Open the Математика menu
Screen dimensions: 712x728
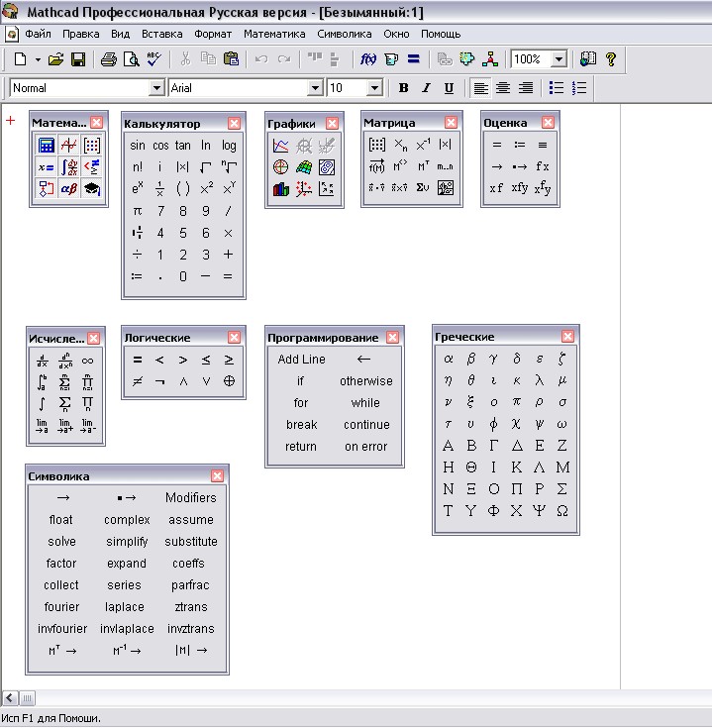click(x=274, y=34)
